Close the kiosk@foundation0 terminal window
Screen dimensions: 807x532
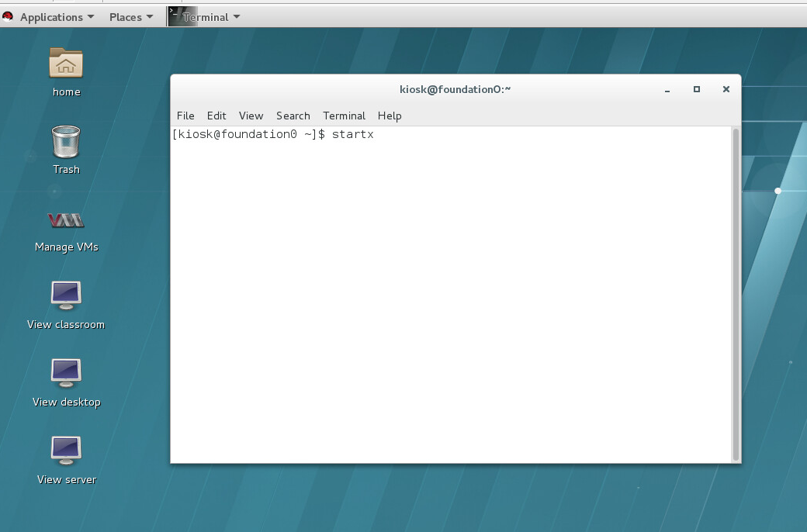726,89
